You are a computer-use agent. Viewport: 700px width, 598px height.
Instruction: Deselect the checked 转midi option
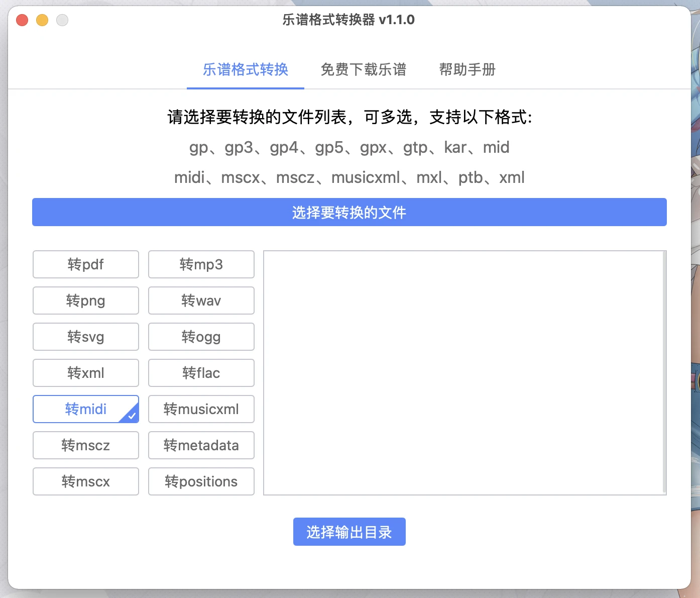(86, 409)
